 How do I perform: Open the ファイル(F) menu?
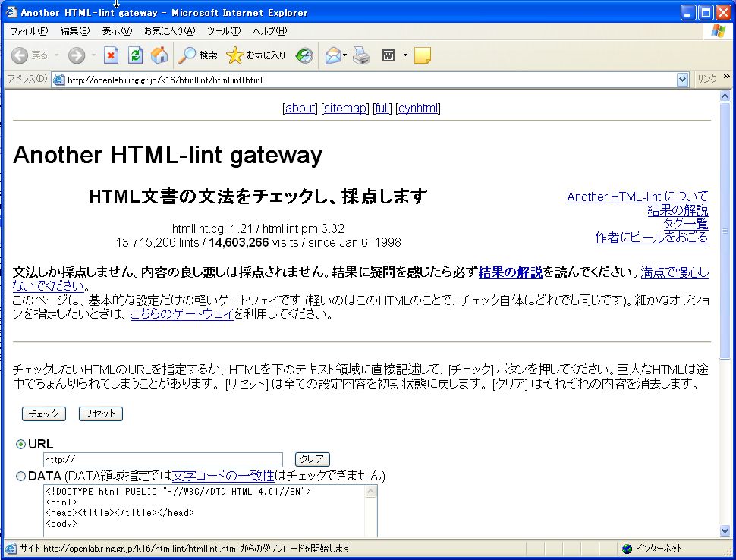[x=29, y=31]
